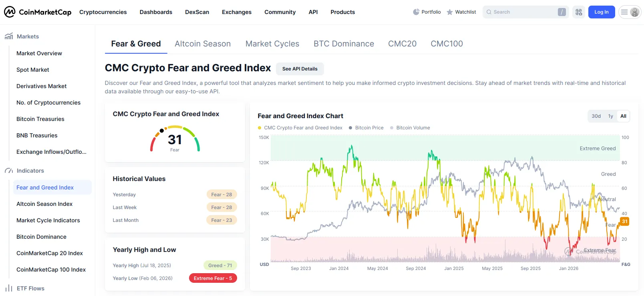644x296 pixels.
Task: Switch to the BTC Dominance tab
Action: click(344, 44)
